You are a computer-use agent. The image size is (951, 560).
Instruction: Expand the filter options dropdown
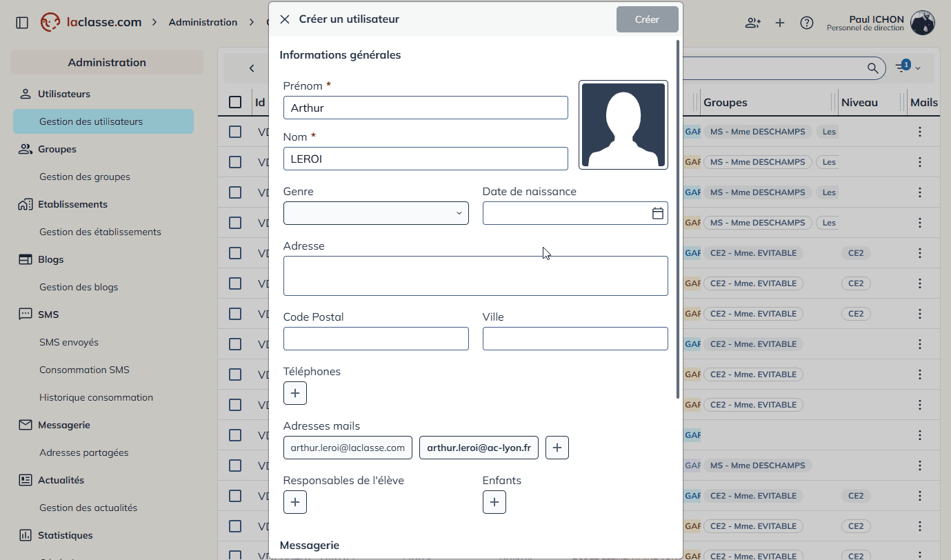tap(908, 68)
